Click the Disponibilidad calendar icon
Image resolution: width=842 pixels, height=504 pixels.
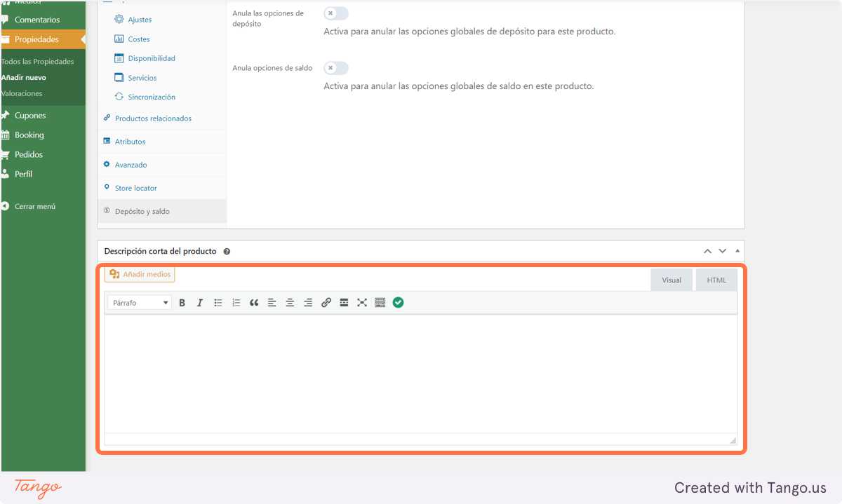pos(119,58)
